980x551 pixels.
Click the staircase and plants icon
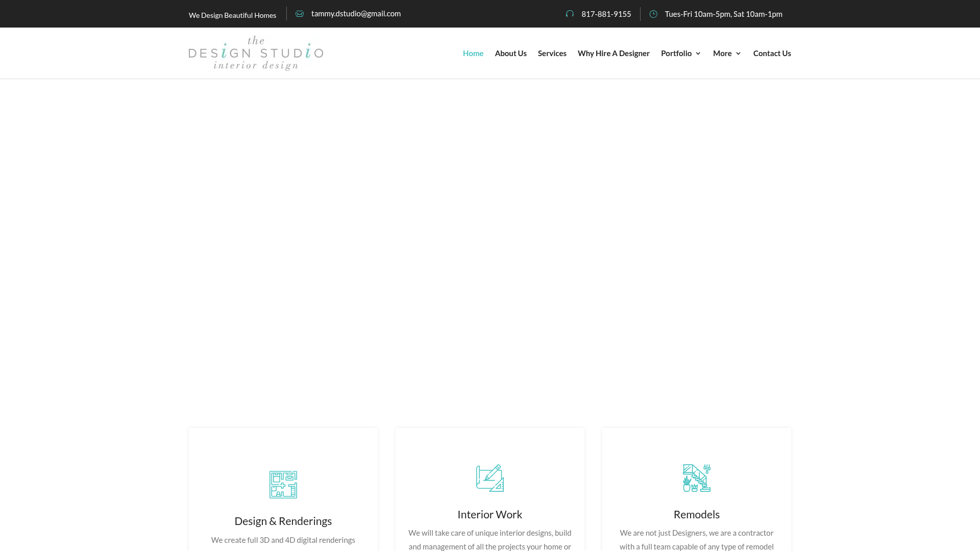697,478
